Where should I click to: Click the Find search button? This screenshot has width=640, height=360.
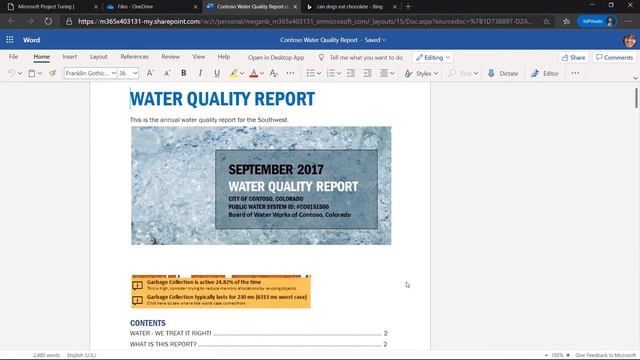(463, 73)
